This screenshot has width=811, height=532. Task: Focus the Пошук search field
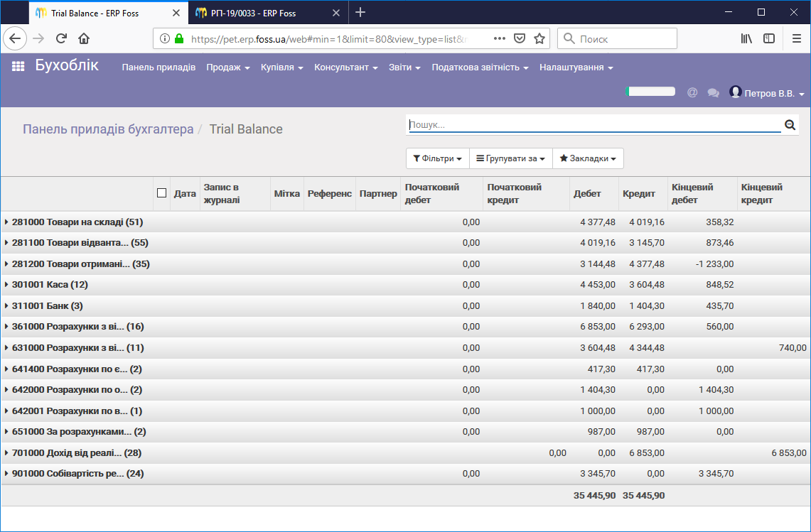pos(595,124)
